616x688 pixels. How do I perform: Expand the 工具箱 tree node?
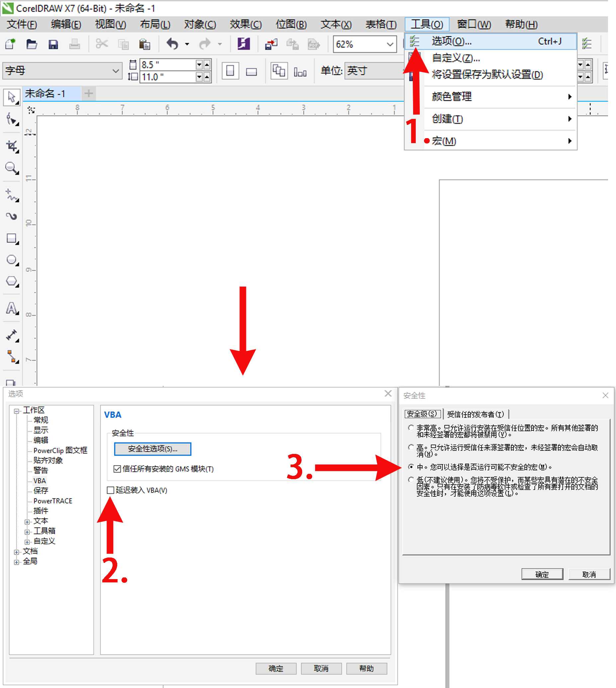point(27,532)
